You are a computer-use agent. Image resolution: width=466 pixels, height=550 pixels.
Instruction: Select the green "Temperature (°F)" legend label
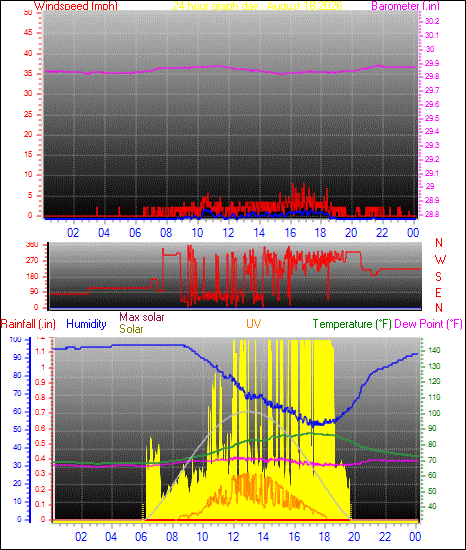pos(352,324)
